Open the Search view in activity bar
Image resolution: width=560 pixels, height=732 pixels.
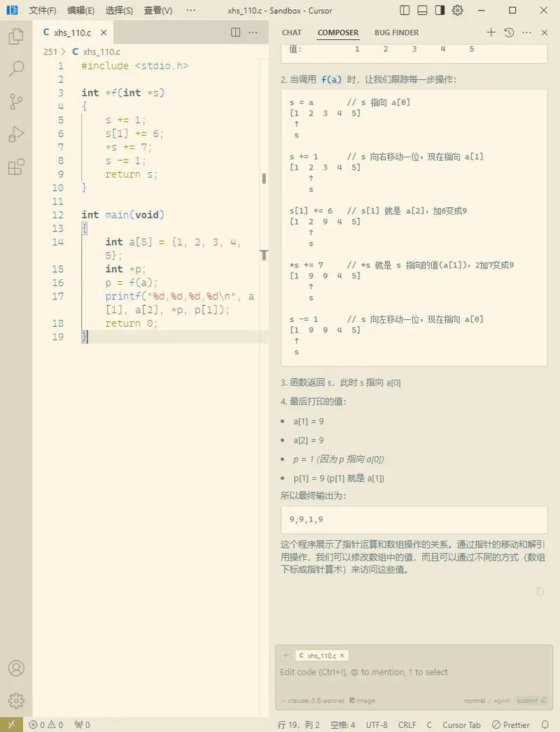[16, 69]
